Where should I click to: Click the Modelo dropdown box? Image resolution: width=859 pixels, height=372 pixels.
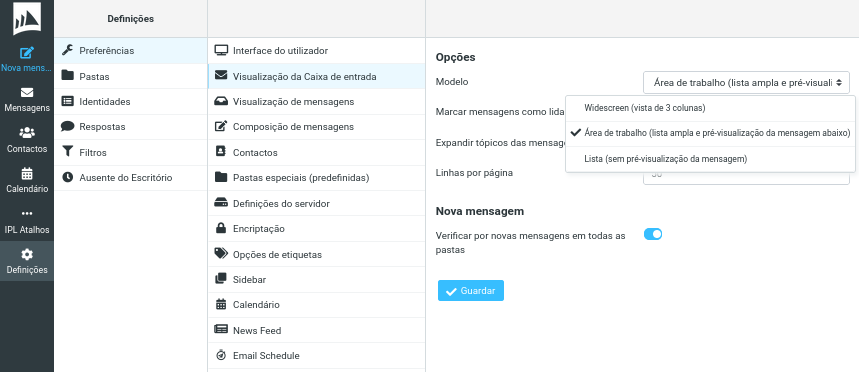pos(746,83)
